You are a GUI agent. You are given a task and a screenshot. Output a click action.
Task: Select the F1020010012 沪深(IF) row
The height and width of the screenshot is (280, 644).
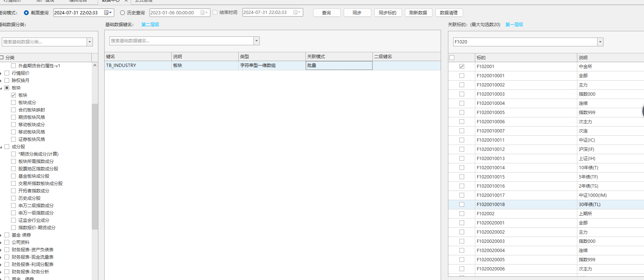(546, 149)
